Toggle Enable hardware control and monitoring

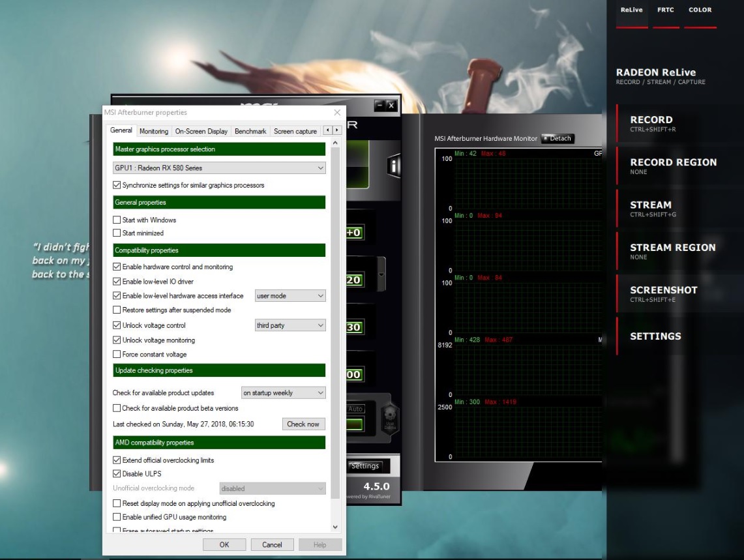click(x=117, y=267)
